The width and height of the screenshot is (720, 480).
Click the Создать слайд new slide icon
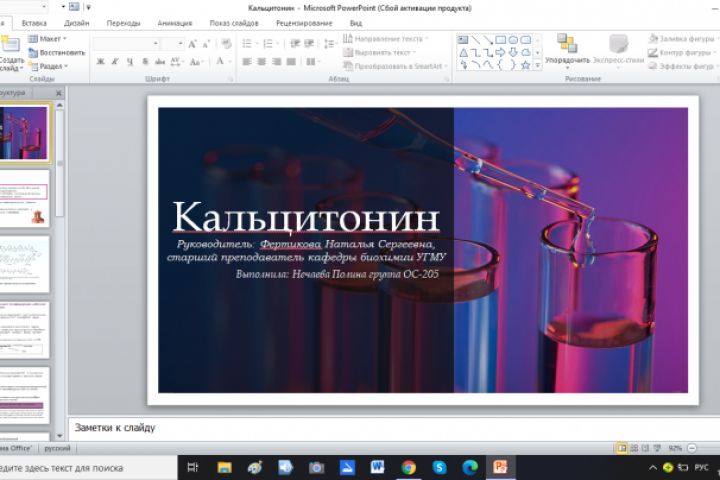click(11, 45)
